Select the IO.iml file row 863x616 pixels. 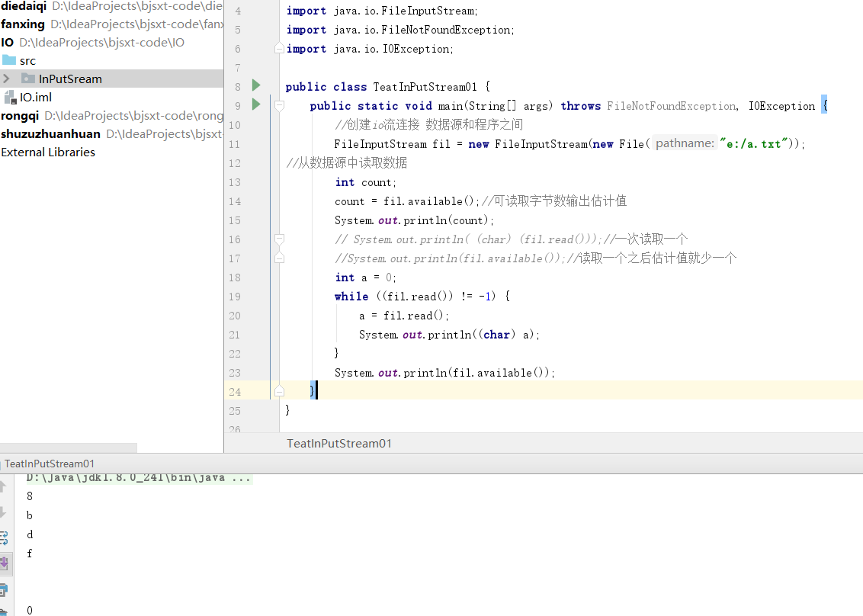[112, 97]
